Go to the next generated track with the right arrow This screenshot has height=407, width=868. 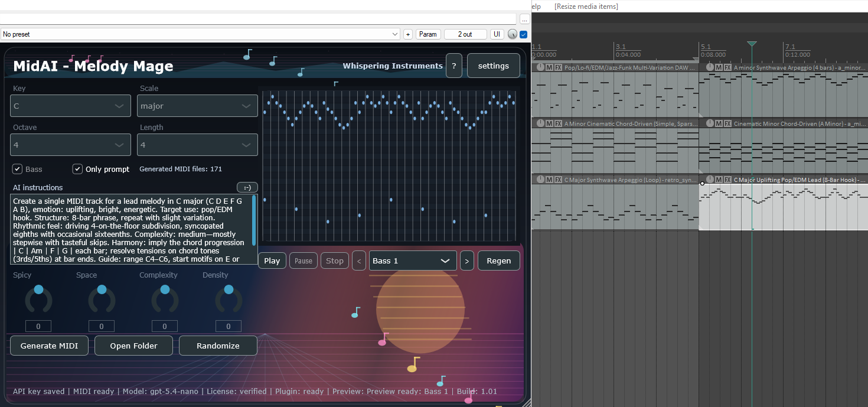tap(466, 261)
